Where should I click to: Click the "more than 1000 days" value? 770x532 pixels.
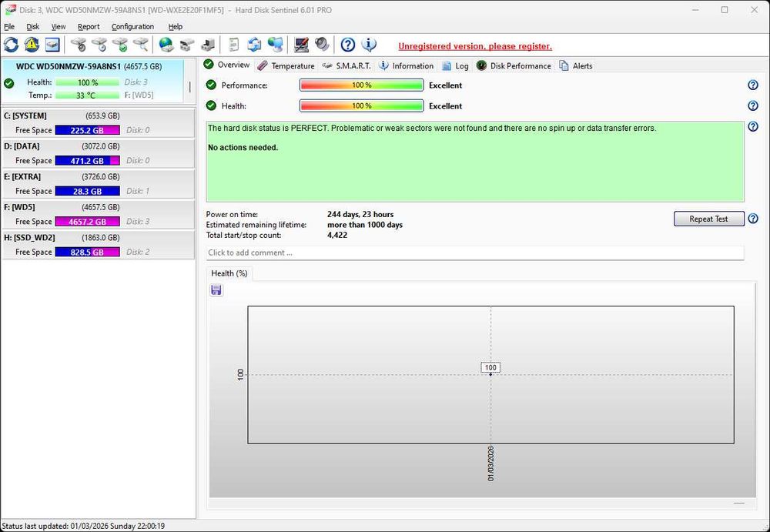[x=365, y=225]
